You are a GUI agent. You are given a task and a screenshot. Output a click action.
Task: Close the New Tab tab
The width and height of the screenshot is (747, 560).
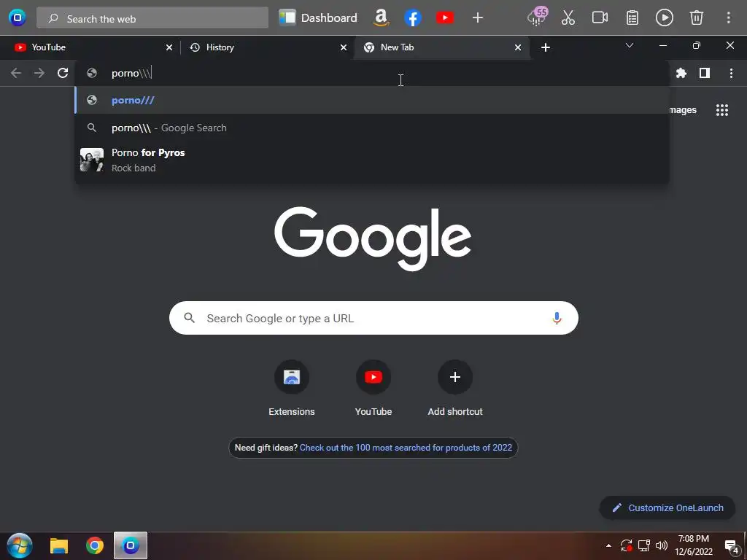(x=518, y=47)
